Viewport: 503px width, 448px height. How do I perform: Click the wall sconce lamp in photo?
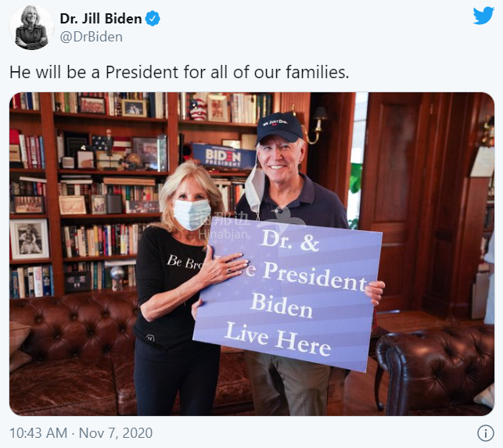(316, 124)
